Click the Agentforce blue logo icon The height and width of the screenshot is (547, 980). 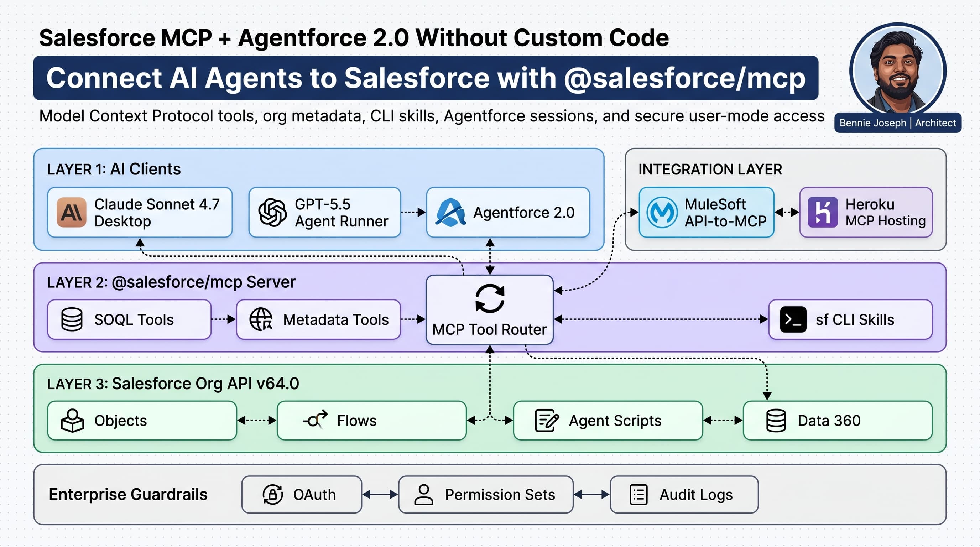(x=451, y=212)
